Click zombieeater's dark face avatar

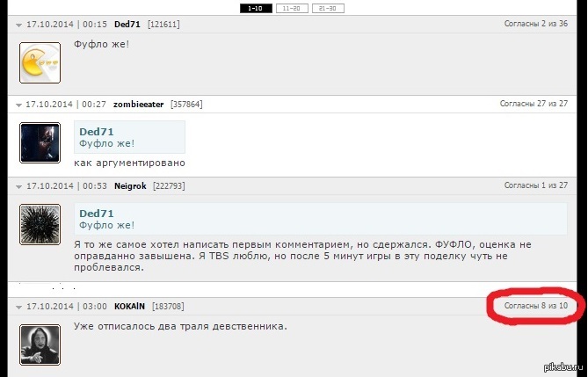pos(40,142)
